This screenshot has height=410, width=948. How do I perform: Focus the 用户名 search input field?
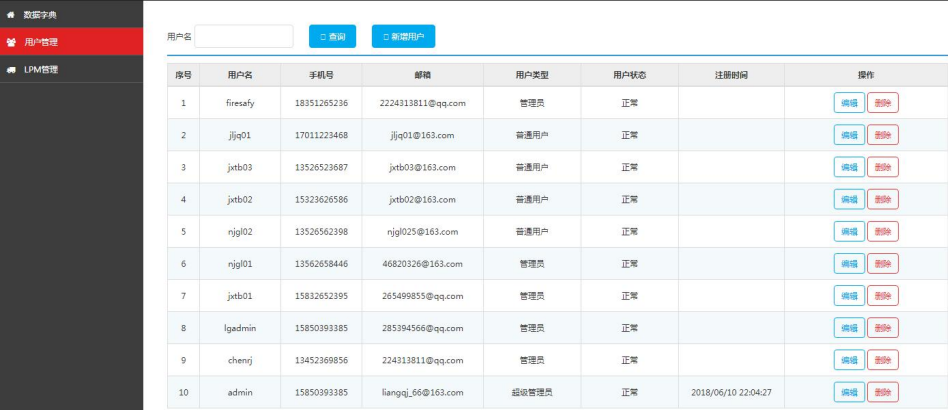[244, 36]
